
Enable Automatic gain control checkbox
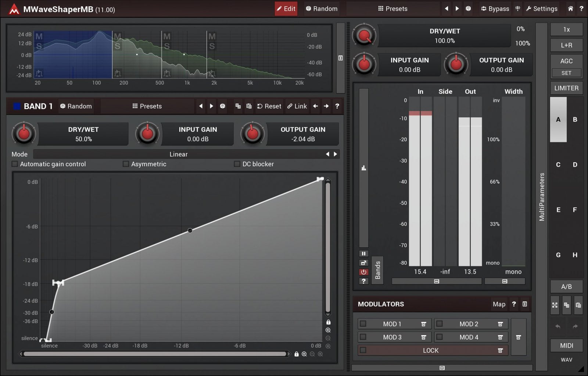click(x=15, y=164)
